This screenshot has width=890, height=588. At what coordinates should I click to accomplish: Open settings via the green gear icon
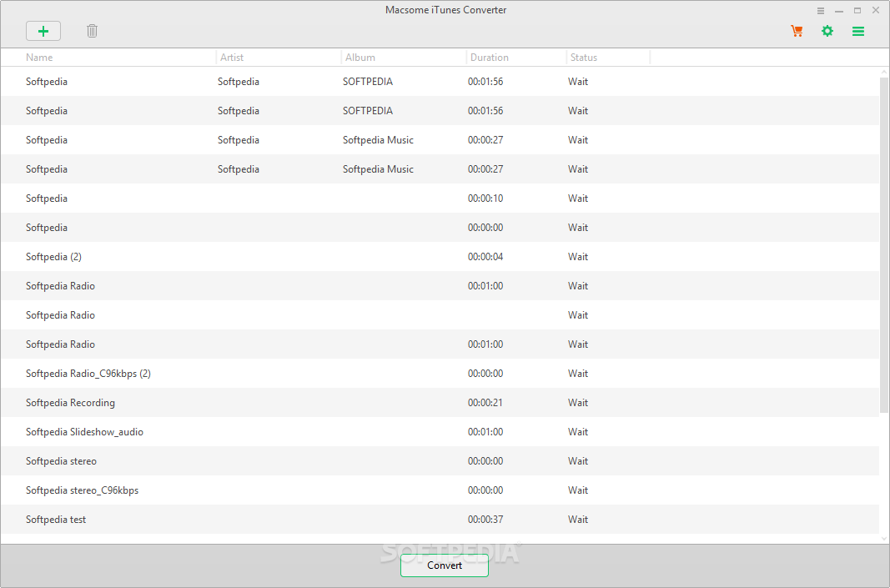tap(827, 31)
